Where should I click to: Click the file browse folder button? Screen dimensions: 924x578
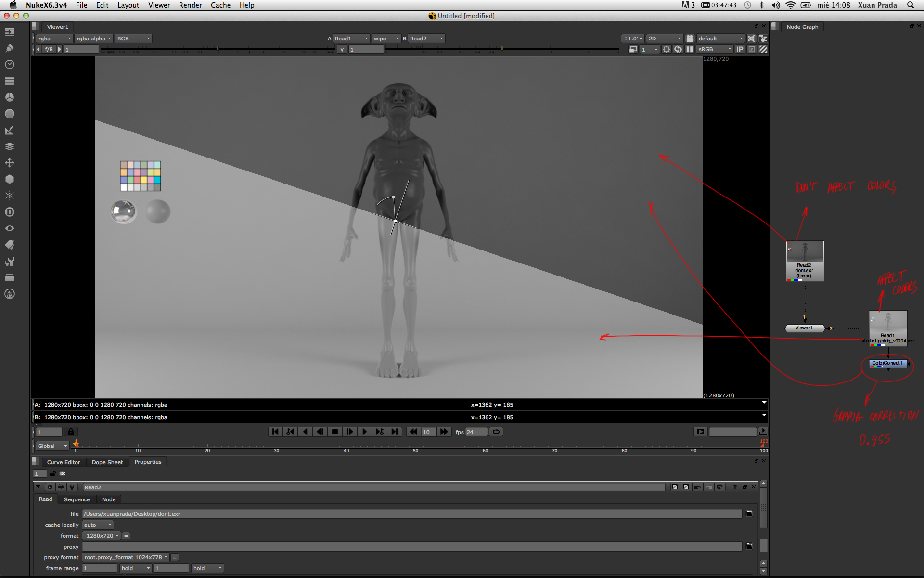pos(749,514)
